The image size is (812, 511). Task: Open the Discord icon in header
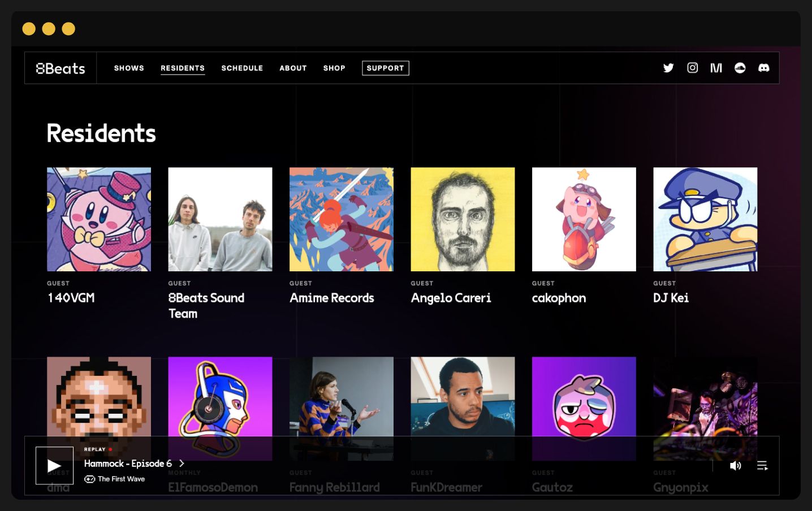point(763,68)
